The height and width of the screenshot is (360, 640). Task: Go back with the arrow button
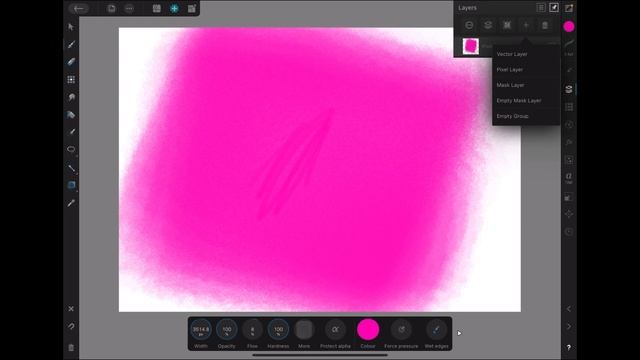click(79, 8)
